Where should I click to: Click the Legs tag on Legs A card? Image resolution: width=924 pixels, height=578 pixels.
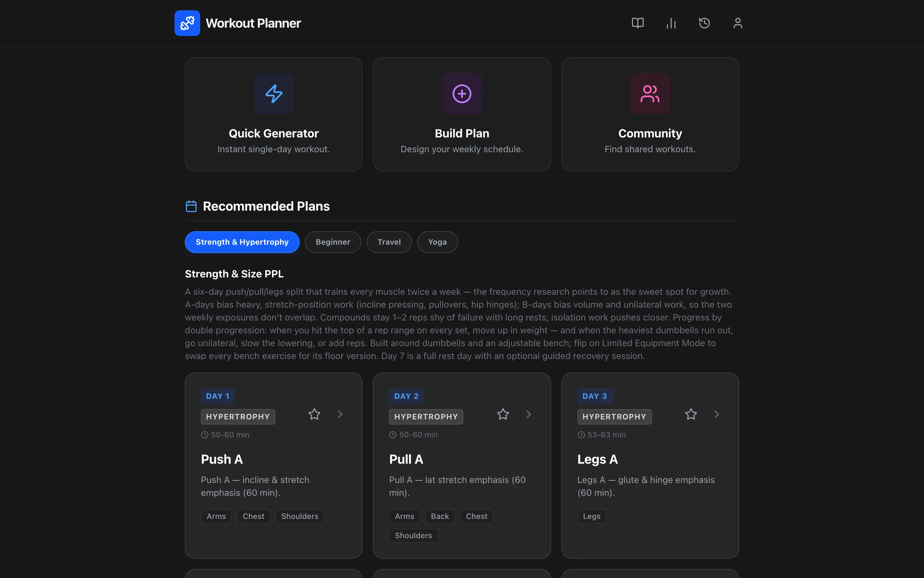pos(591,516)
